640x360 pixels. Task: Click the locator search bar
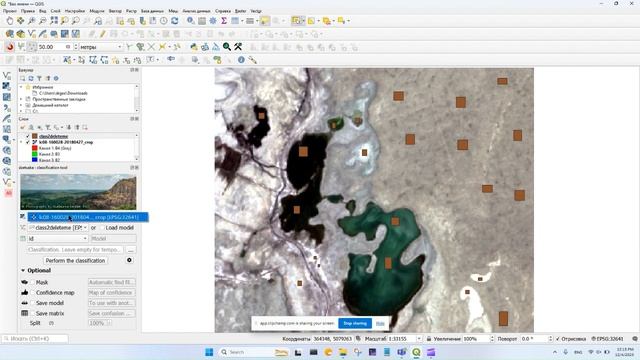[x=35, y=339]
